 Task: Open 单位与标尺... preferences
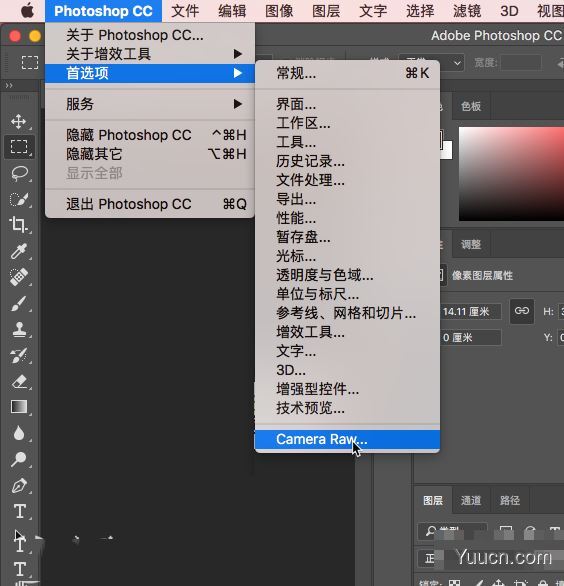(347, 294)
